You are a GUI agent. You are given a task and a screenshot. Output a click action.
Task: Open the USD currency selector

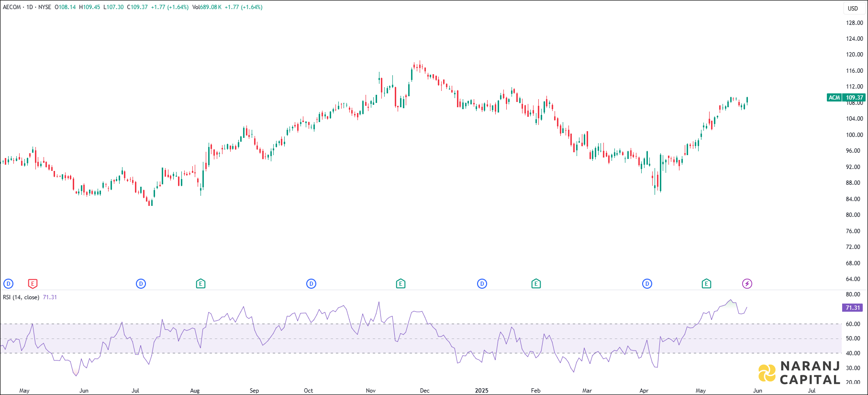(x=853, y=8)
